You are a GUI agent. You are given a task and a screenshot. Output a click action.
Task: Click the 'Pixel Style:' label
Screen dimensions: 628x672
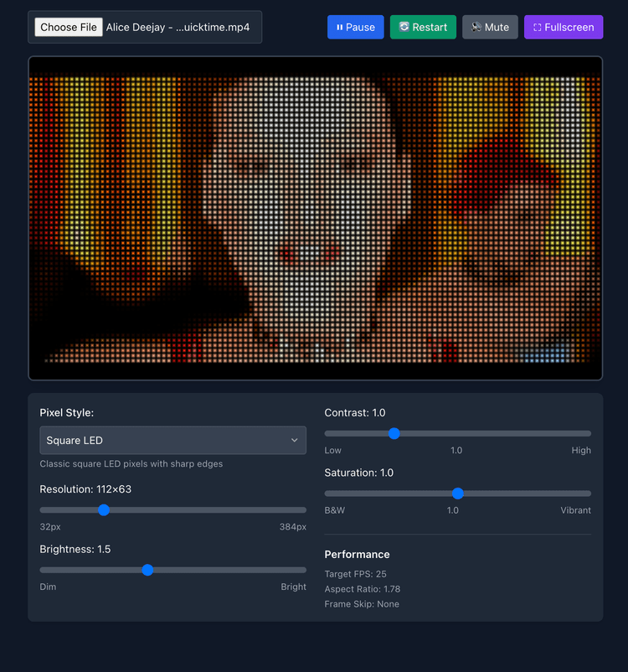coord(66,413)
